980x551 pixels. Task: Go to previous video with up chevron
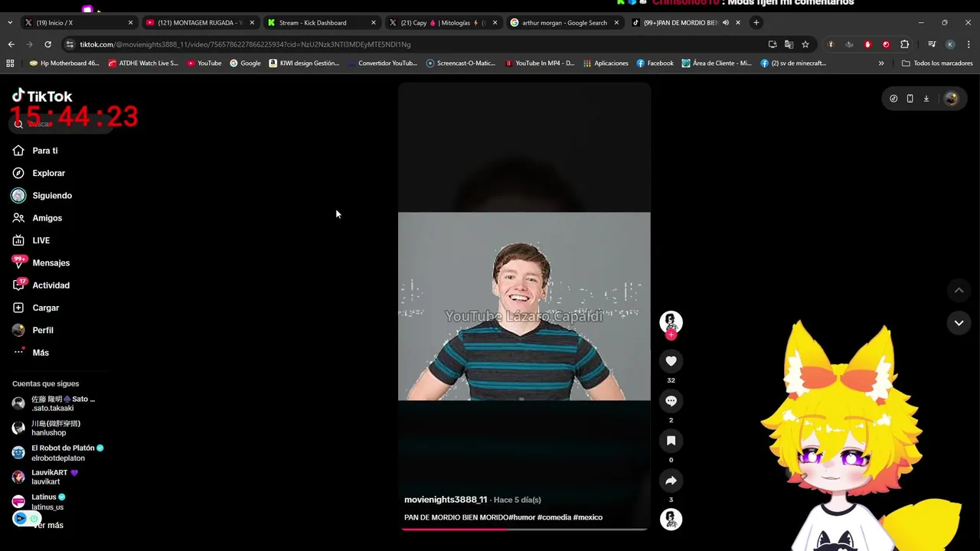959,290
